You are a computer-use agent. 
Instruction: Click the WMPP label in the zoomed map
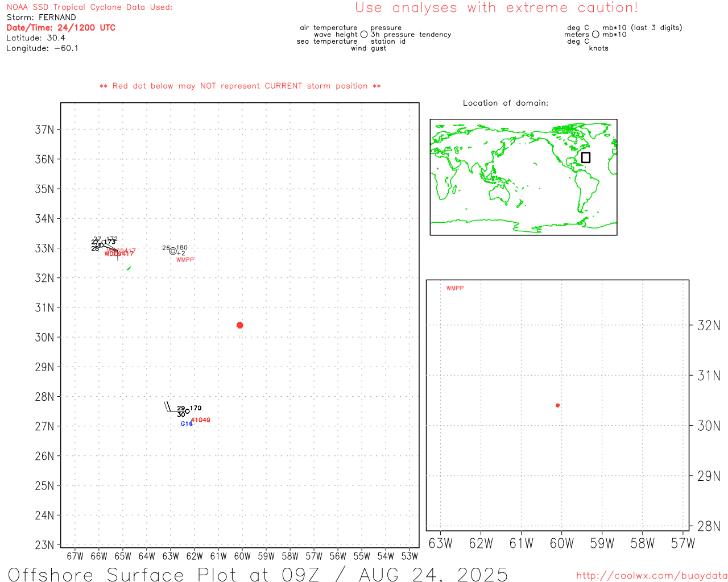pyautogui.click(x=455, y=288)
